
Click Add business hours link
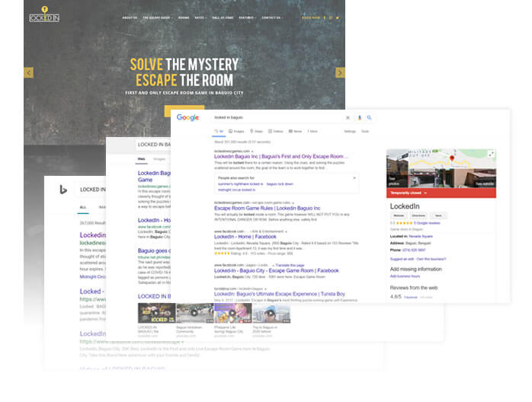[x=405, y=276]
